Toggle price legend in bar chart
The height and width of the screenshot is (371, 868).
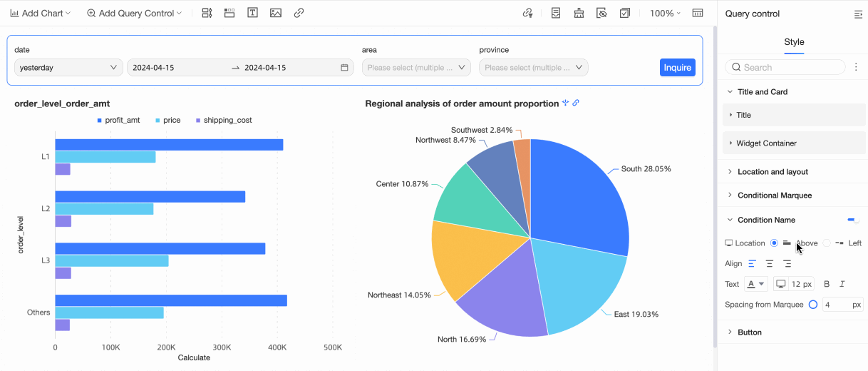pyautogui.click(x=168, y=121)
